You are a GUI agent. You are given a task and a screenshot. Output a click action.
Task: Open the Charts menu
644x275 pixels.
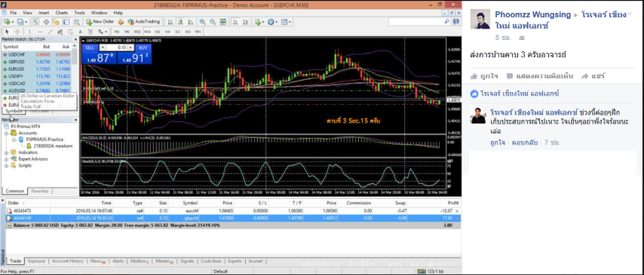point(62,13)
